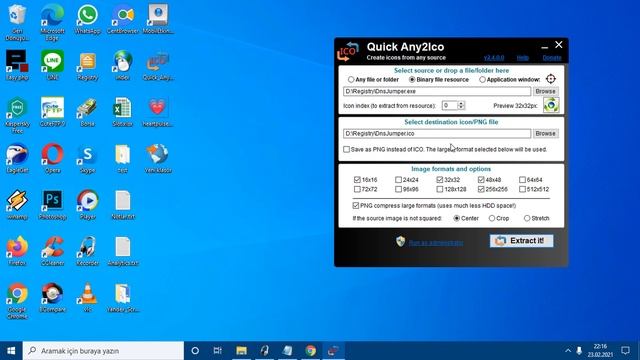The image size is (640, 360).
Task: Select the Excel spreadsheet file on desktop
Action: 123,112
